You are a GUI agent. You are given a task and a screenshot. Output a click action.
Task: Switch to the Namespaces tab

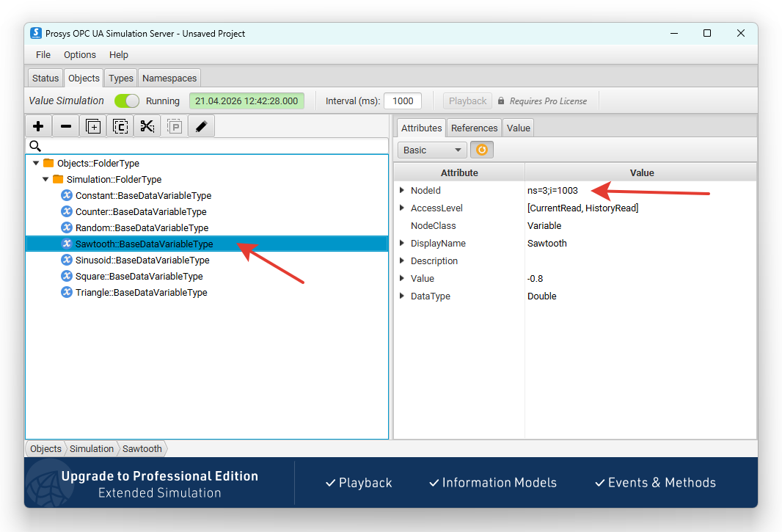(x=169, y=79)
